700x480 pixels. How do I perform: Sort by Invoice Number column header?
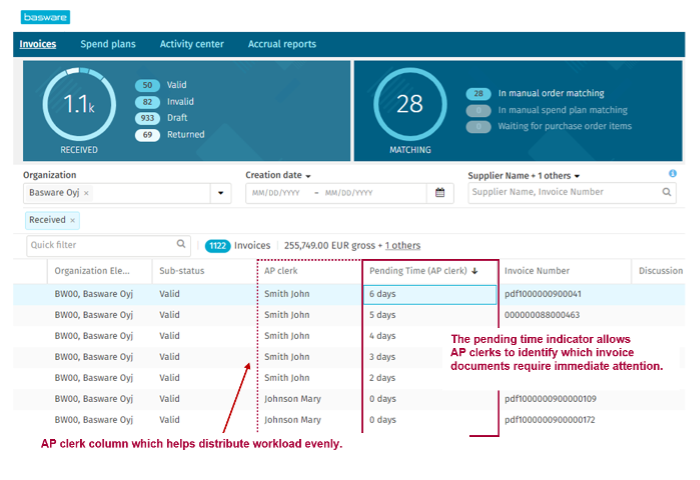coord(537,271)
